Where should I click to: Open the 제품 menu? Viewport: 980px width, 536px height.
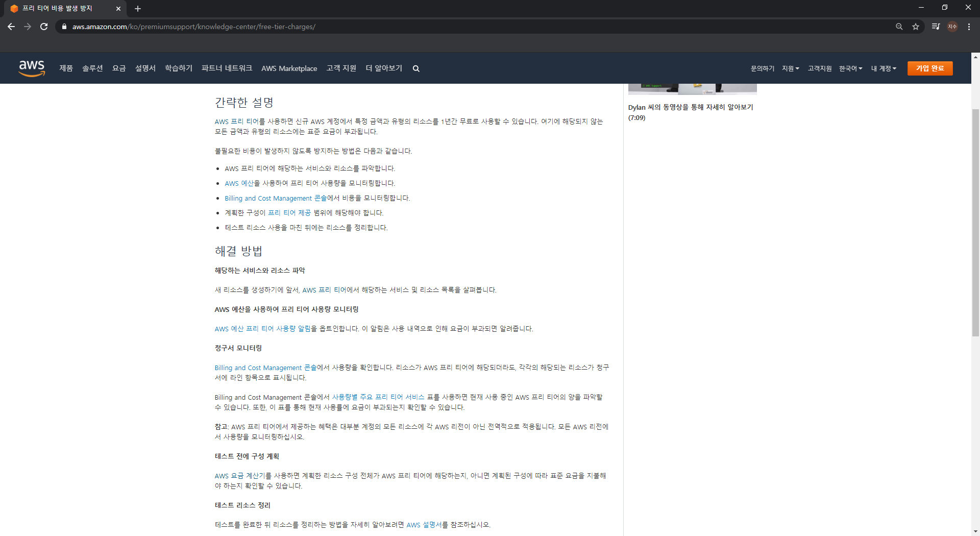(66, 68)
